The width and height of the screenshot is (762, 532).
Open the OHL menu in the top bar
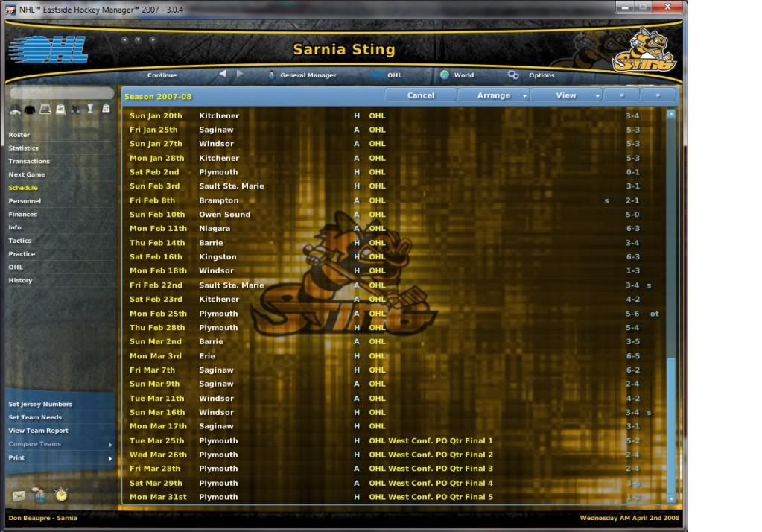tap(387, 75)
